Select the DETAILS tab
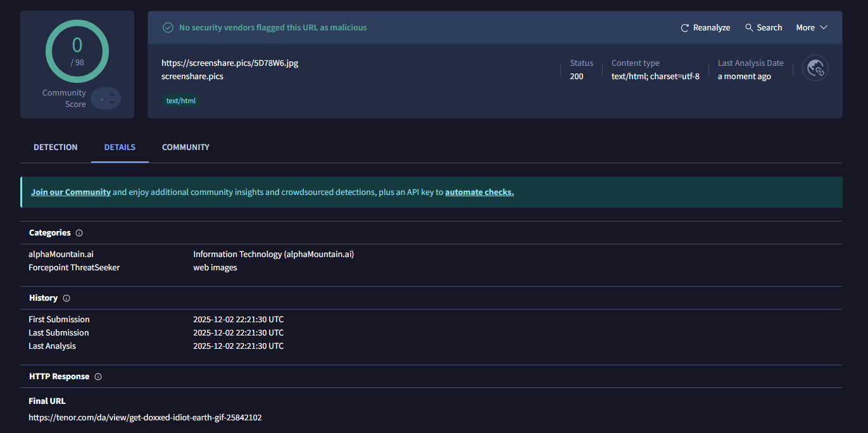This screenshot has height=433, width=868. [120, 147]
